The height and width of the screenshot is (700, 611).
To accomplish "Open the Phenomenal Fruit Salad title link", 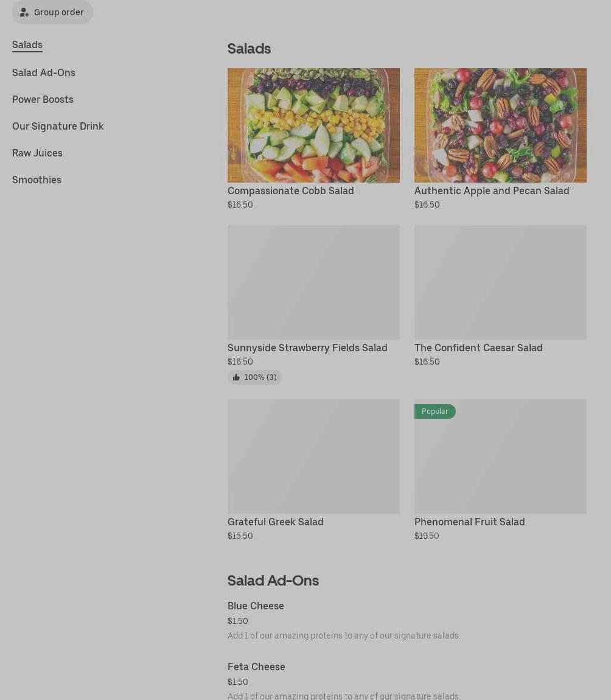I will point(469,522).
